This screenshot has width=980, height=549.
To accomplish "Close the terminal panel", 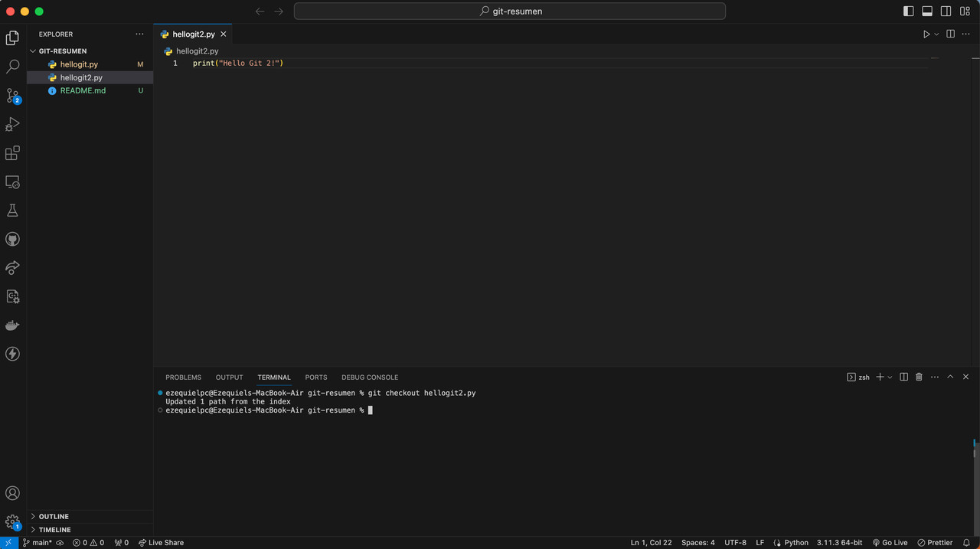I will 966,377.
